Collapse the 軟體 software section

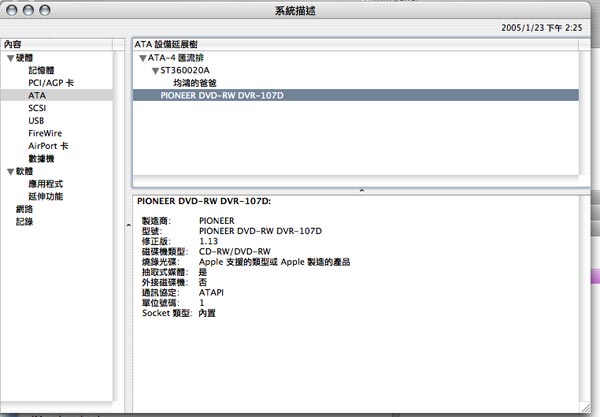coord(11,172)
